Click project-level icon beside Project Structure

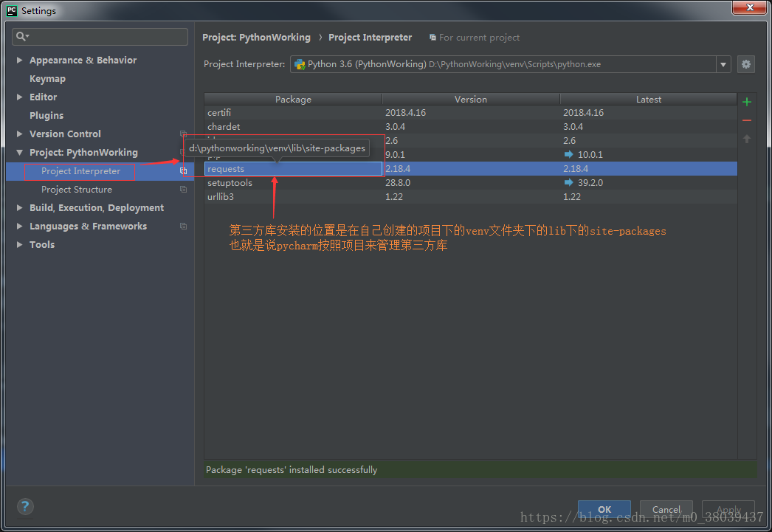tap(183, 190)
